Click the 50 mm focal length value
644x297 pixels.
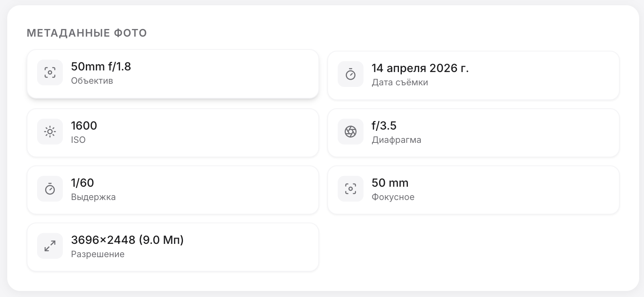coord(390,183)
